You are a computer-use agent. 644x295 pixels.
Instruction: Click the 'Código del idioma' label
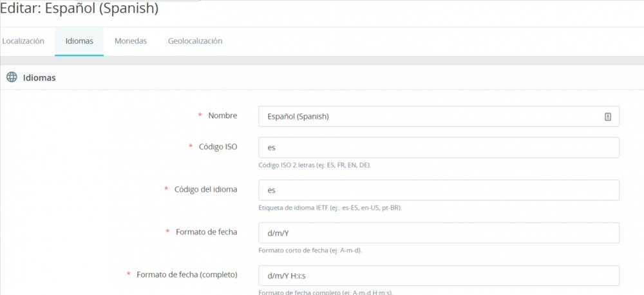(206, 189)
